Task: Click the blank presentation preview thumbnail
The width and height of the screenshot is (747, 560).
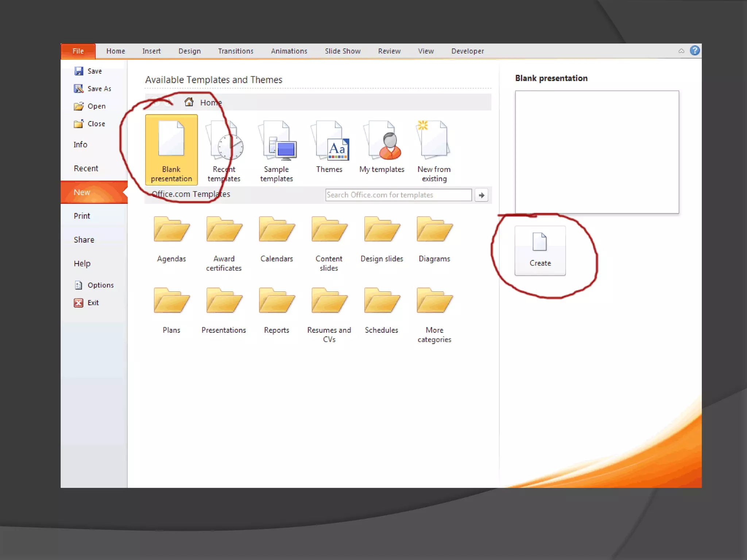Action: point(597,152)
